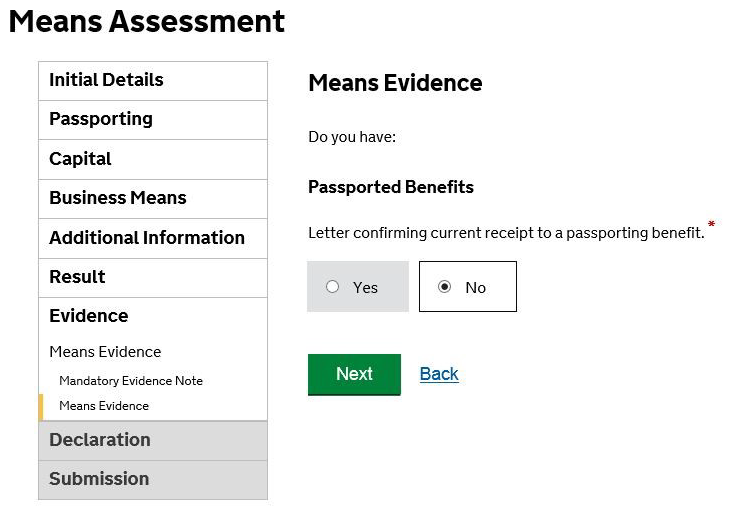Open the Mandatory Evidence Note page
746x519 pixels.
[x=131, y=381]
